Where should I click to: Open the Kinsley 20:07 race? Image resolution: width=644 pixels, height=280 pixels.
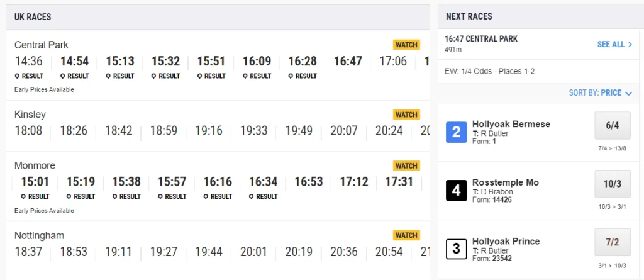pos(344,131)
